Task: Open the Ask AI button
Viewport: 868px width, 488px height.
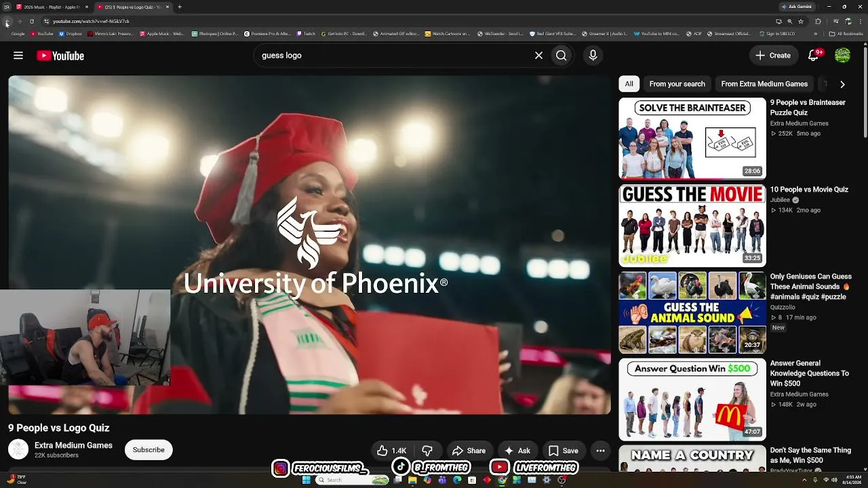Action: (517, 451)
